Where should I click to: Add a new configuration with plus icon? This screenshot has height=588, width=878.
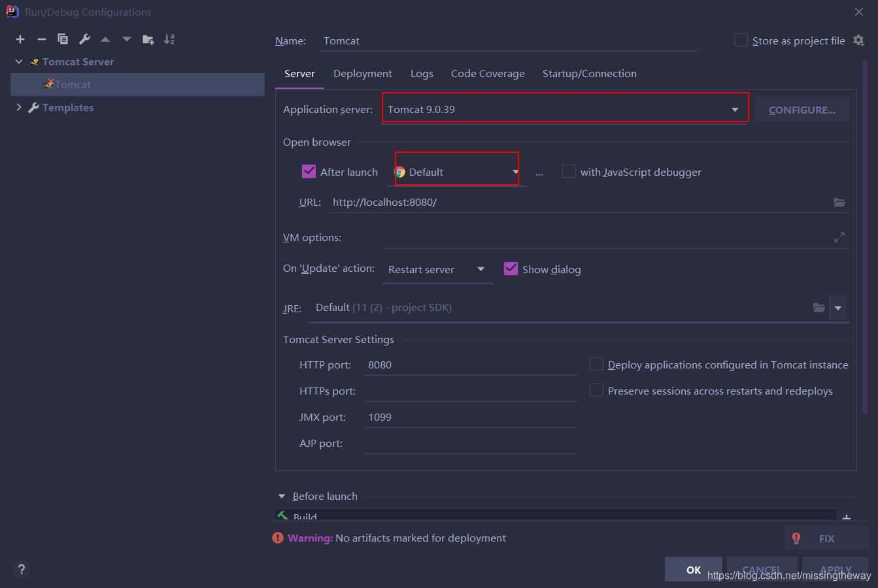coord(20,39)
